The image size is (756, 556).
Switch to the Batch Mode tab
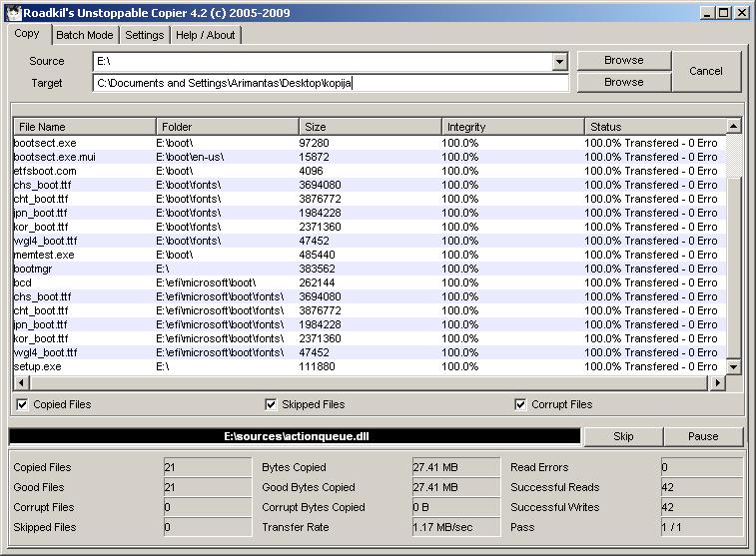click(x=85, y=35)
